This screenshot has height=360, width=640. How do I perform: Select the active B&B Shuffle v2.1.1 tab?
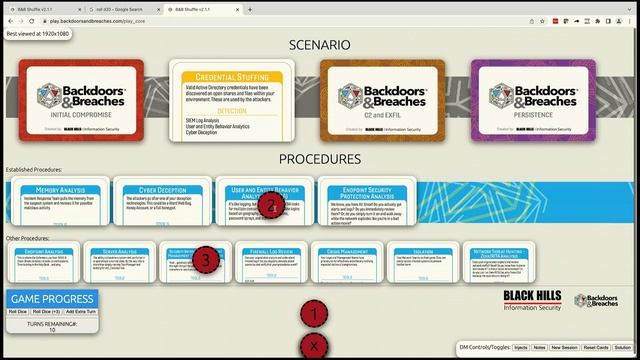[x=204, y=9]
